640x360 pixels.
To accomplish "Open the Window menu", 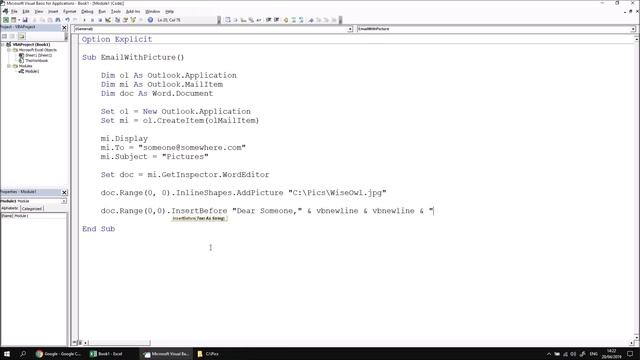I will click(153, 11).
